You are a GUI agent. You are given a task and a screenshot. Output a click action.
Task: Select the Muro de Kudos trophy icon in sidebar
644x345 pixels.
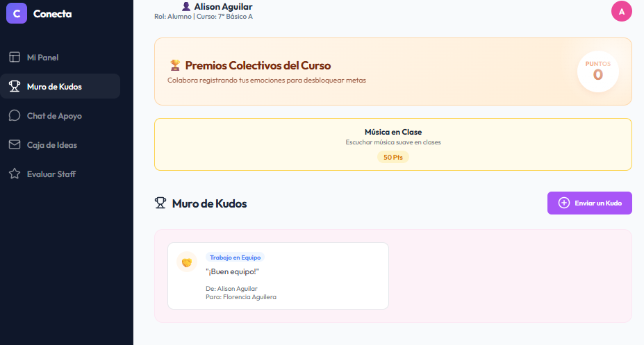15,86
